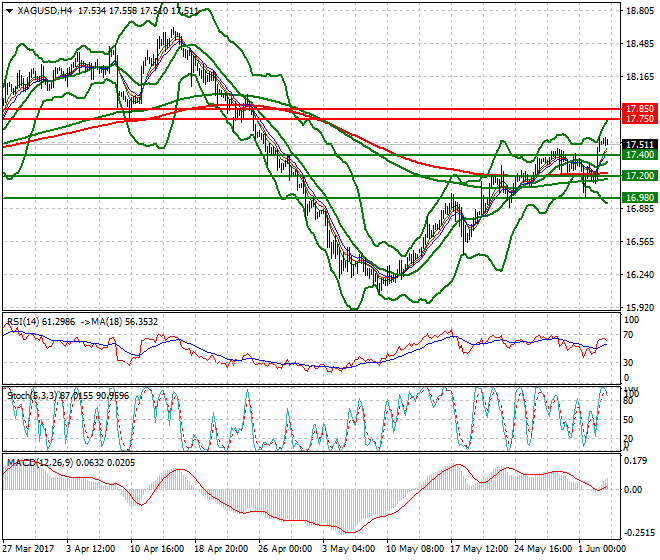660x560 pixels.
Task: Click the 27 Mar 2017 date label
Action: click(x=28, y=549)
